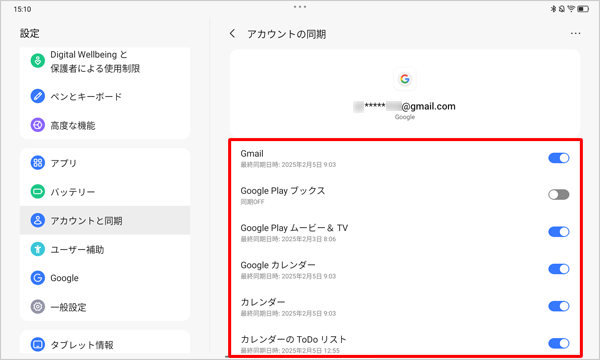Open タブレット情報 settings
This screenshot has width=600, height=360.
105,343
